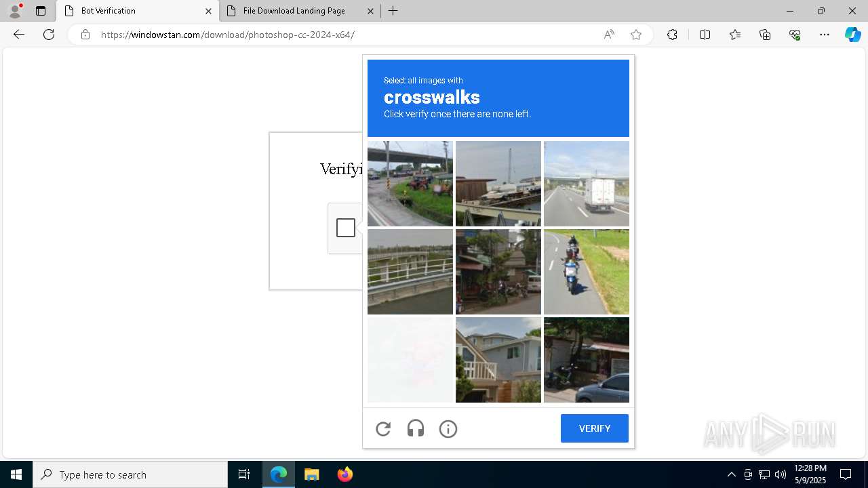
Task: Show hidden system tray icons
Action: [731, 474]
